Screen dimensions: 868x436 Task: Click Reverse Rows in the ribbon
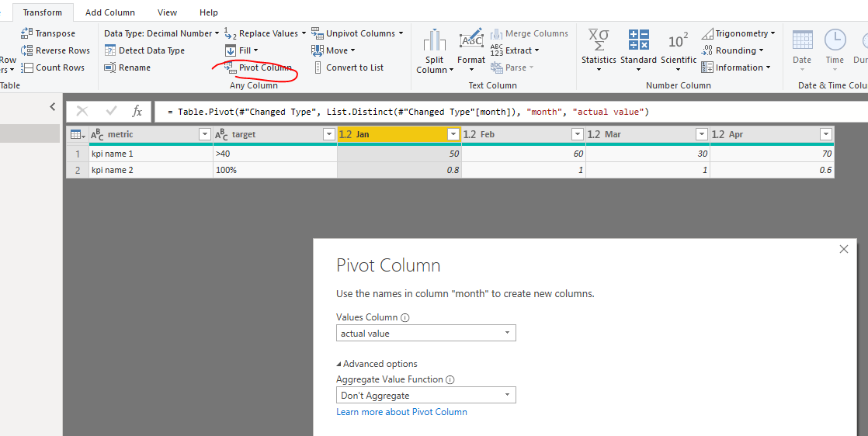(x=55, y=50)
